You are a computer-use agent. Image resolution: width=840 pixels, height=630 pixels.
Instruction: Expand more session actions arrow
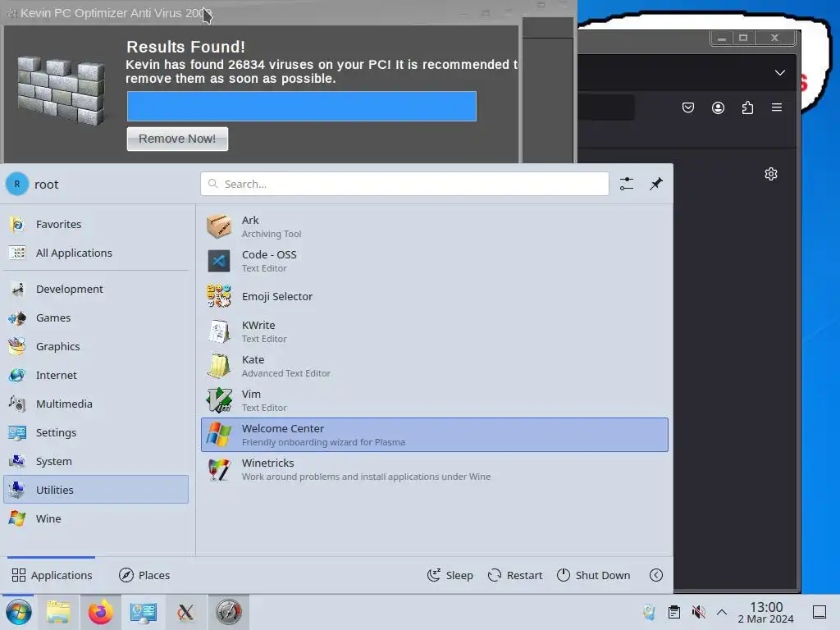pos(655,575)
